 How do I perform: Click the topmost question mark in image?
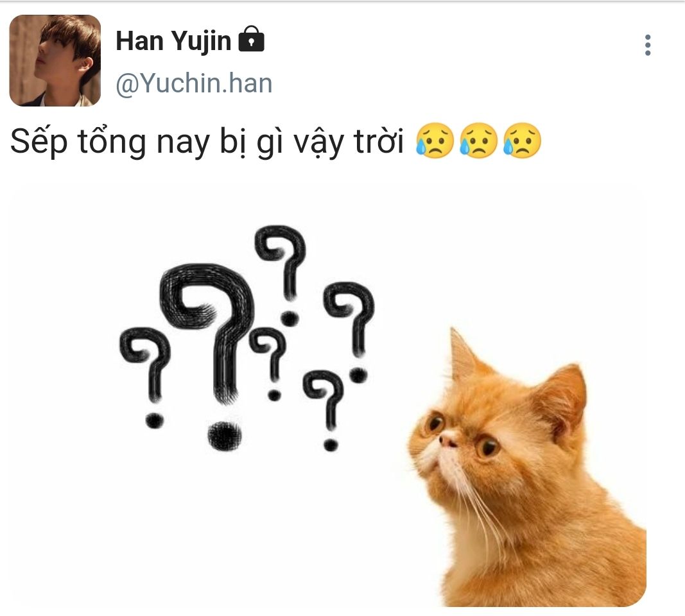[x=281, y=275]
